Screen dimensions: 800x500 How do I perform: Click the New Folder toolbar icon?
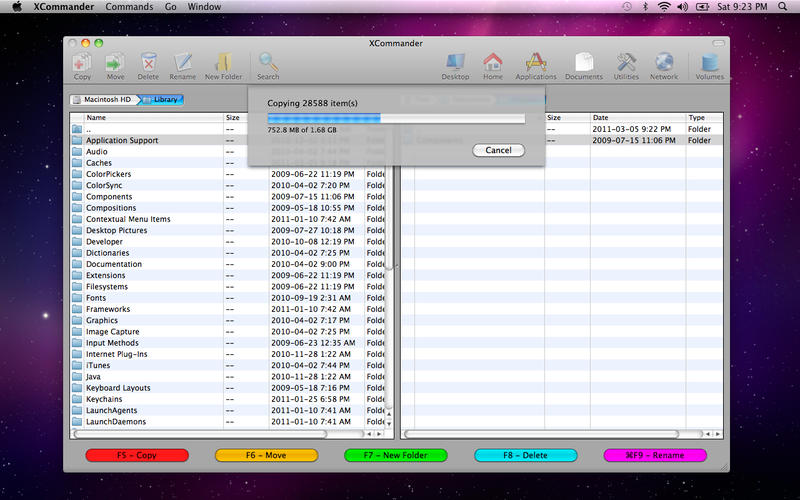tap(223, 66)
